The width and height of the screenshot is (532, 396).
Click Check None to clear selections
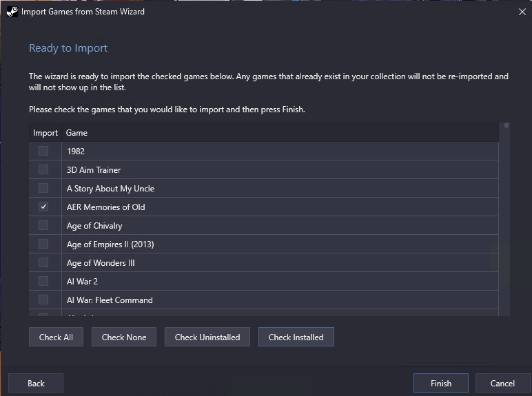coord(124,337)
